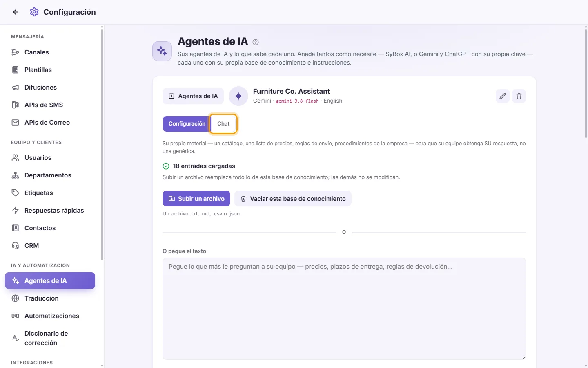Click the CRM headset icon

[16, 246]
